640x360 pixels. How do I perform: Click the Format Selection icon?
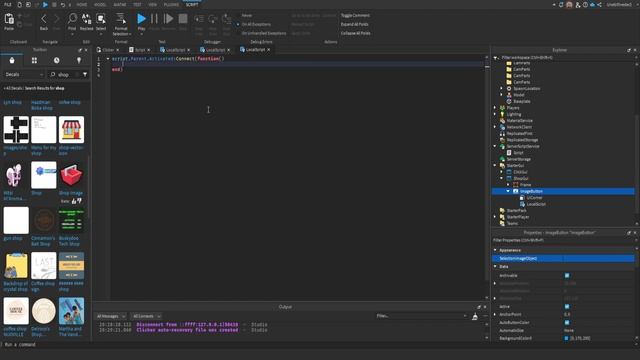coord(121,18)
